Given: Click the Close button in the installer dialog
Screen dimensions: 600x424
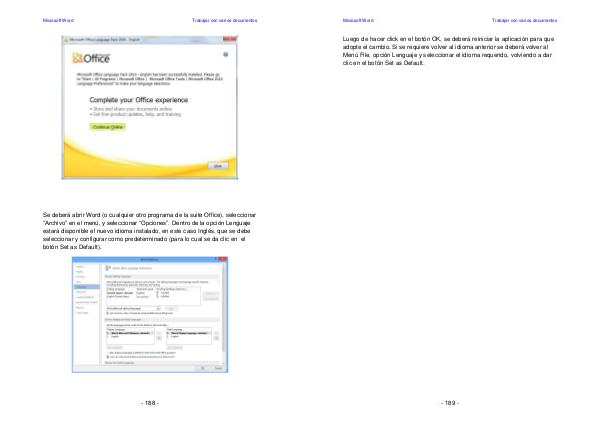Looking at the screenshot, I should [x=217, y=165].
